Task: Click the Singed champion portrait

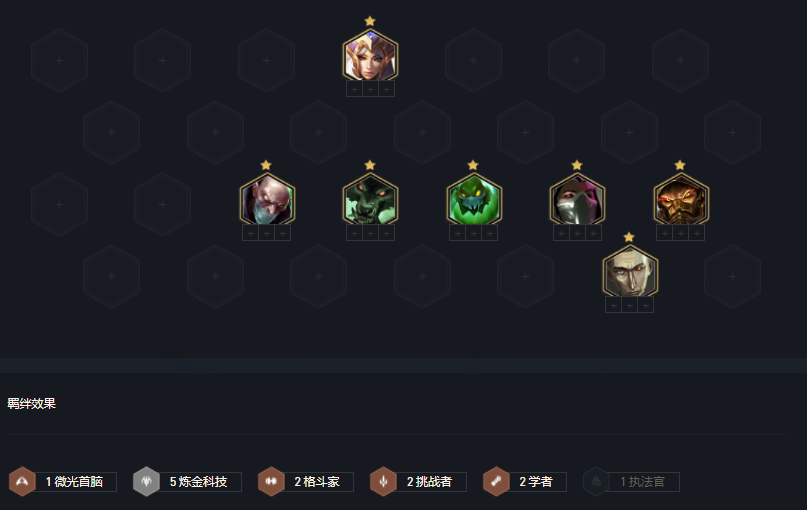Action: [x=267, y=200]
